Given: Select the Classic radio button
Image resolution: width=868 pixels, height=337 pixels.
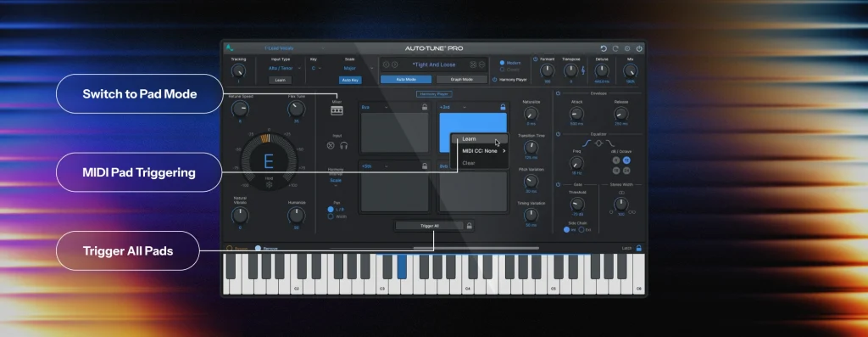Looking at the screenshot, I should coord(503,70).
